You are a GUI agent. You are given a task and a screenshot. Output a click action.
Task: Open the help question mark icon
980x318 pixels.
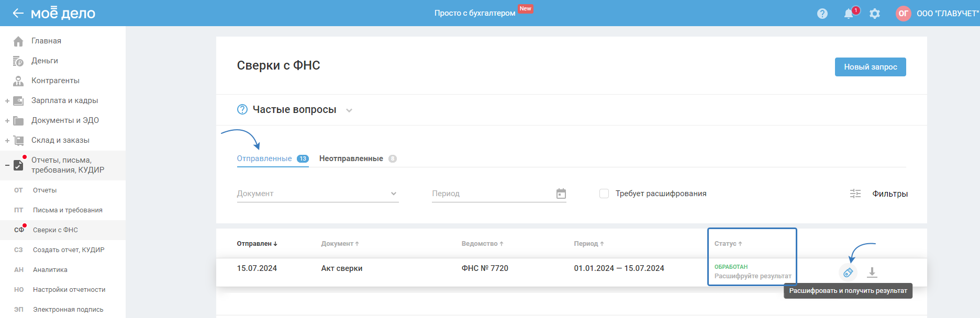[822, 14]
